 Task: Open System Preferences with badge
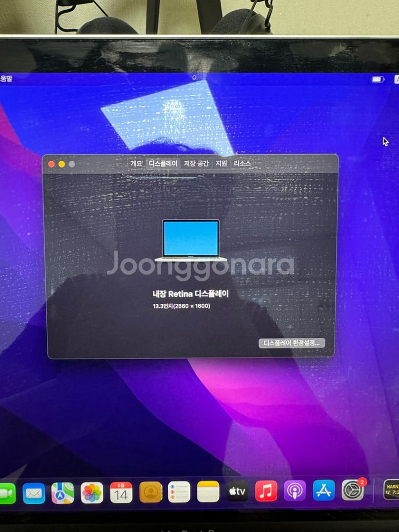point(353,490)
